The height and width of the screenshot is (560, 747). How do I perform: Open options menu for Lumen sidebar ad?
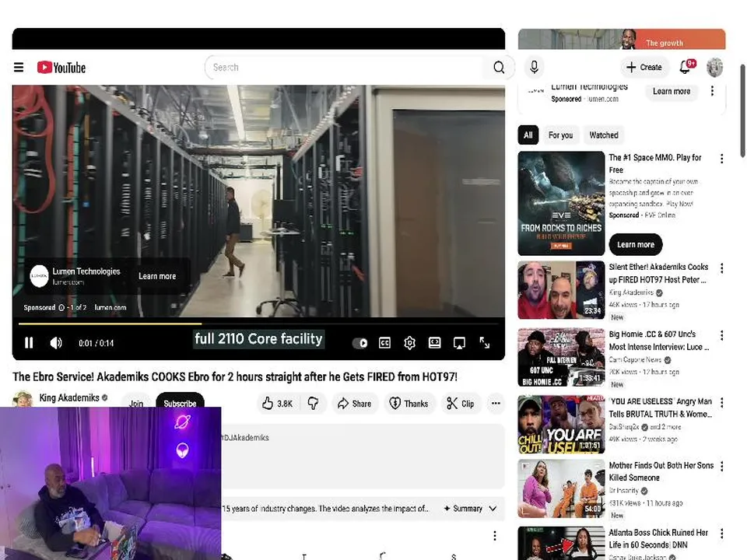[712, 91]
